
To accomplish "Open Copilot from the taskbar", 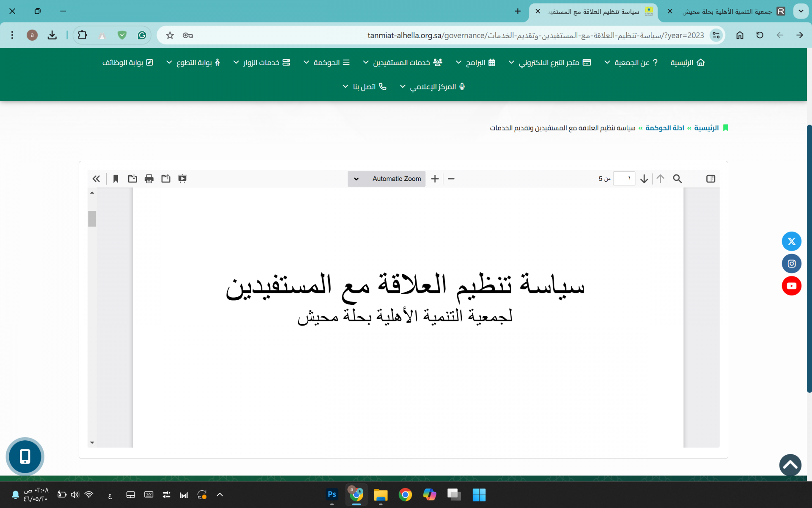I will tap(430, 494).
